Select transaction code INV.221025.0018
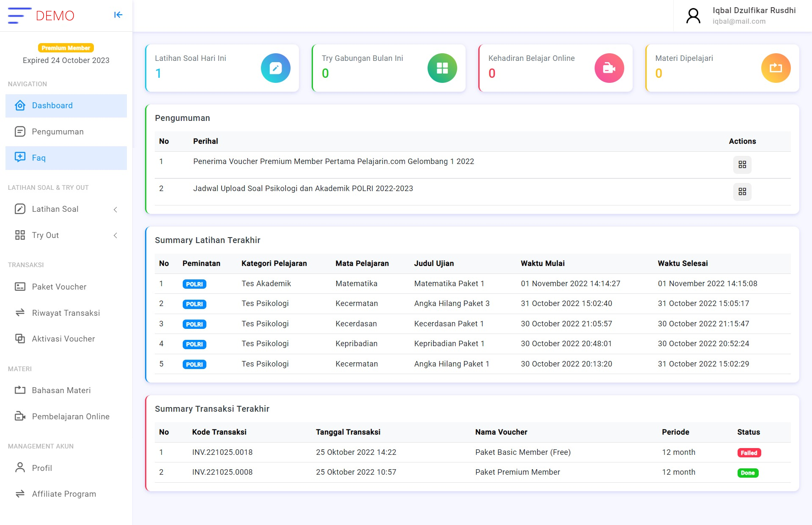The height and width of the screenshot is (525, 812). point(222,452)
